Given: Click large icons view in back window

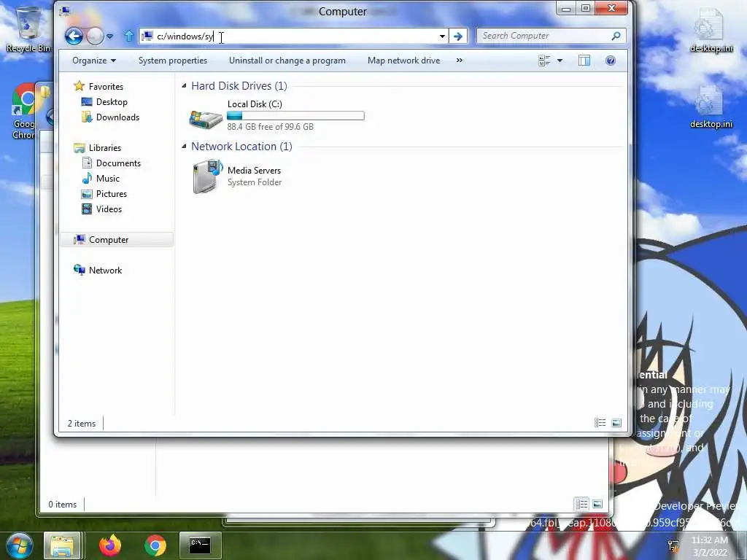Looking at the screenshot, I should 597,504.
